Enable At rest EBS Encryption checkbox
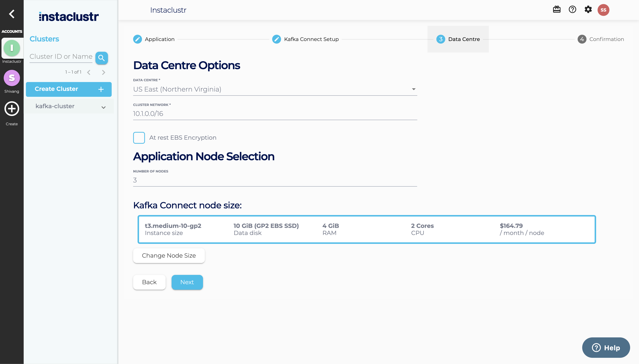Screen dimensions: 639x364 (139, 138)
